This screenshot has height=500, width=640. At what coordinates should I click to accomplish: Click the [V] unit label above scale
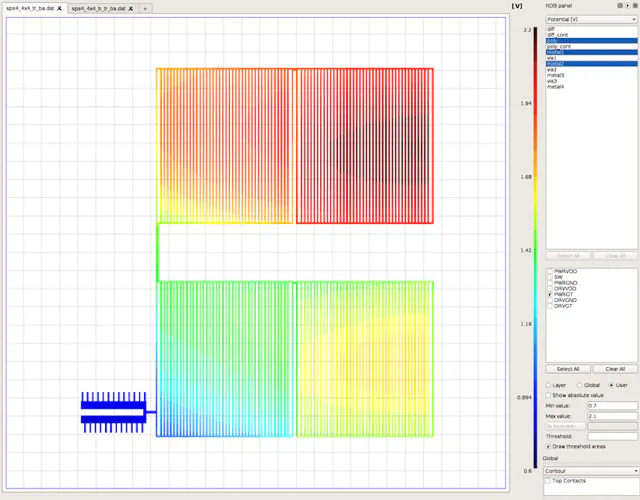517,6
